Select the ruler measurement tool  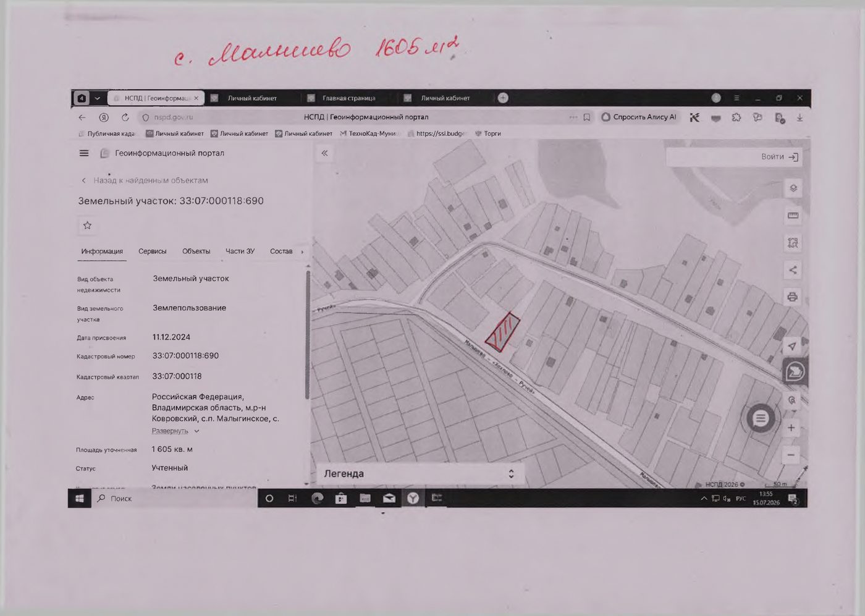[793, 216]
